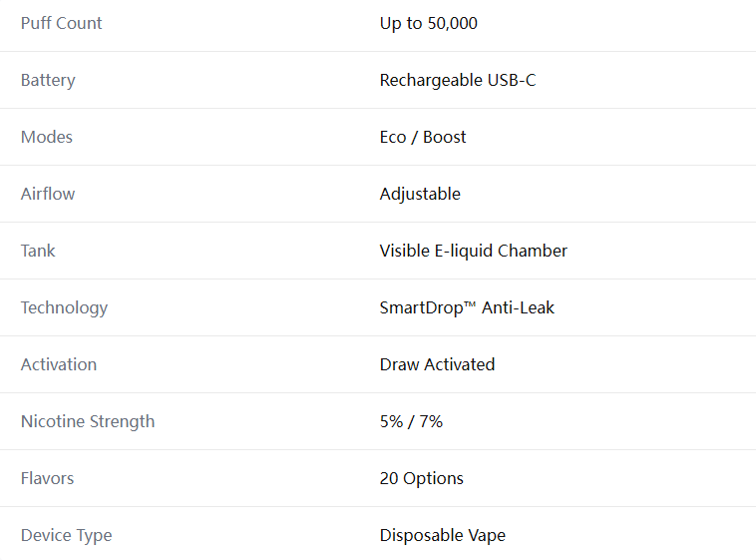
Task: Click the Device Type label
Action: [66, 535]
